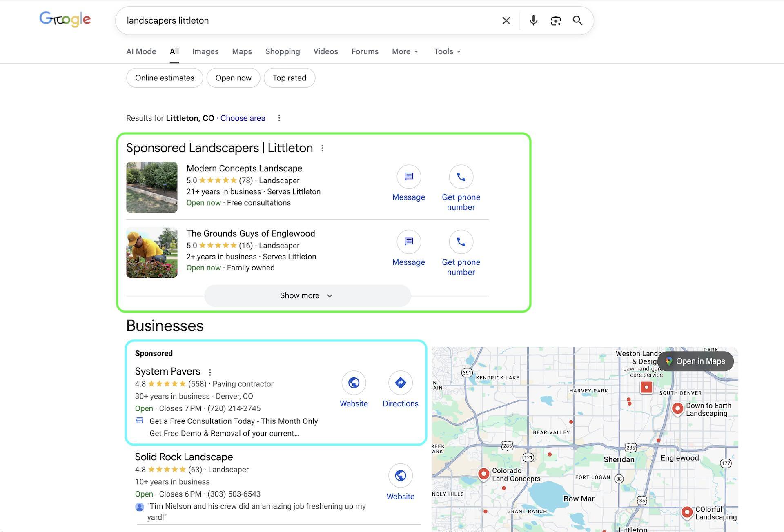784x532 pixels.
Task: Open Google Lens image search
Action: 555,20
